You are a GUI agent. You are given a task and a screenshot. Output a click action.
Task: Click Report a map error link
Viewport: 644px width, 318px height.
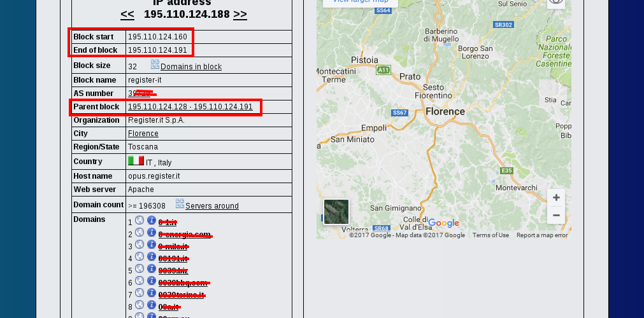click(x=541, y=235)
